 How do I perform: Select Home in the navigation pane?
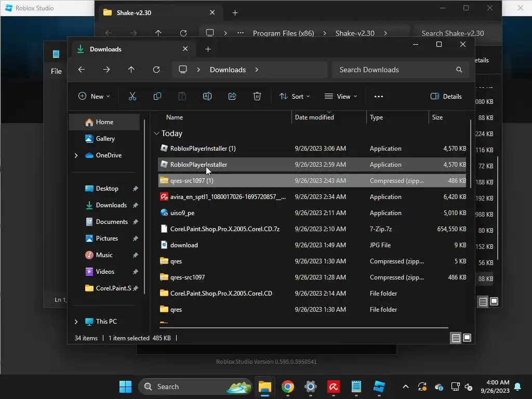[x=104, y=122]
